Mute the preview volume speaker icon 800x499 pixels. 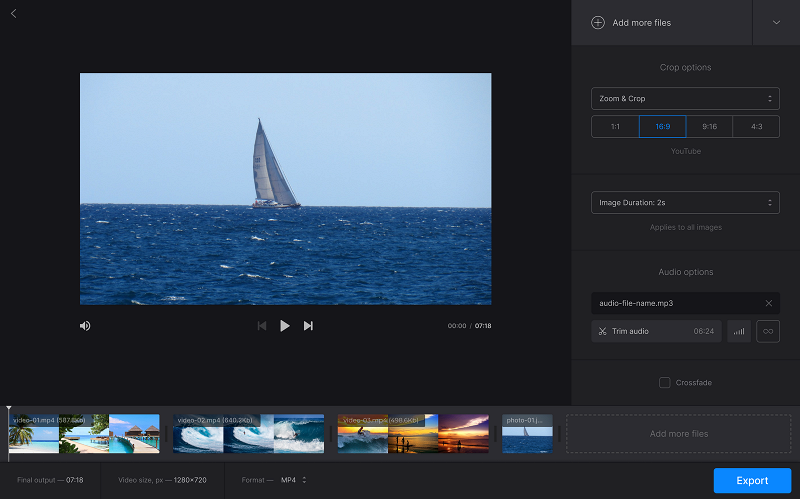pos(85,326)
